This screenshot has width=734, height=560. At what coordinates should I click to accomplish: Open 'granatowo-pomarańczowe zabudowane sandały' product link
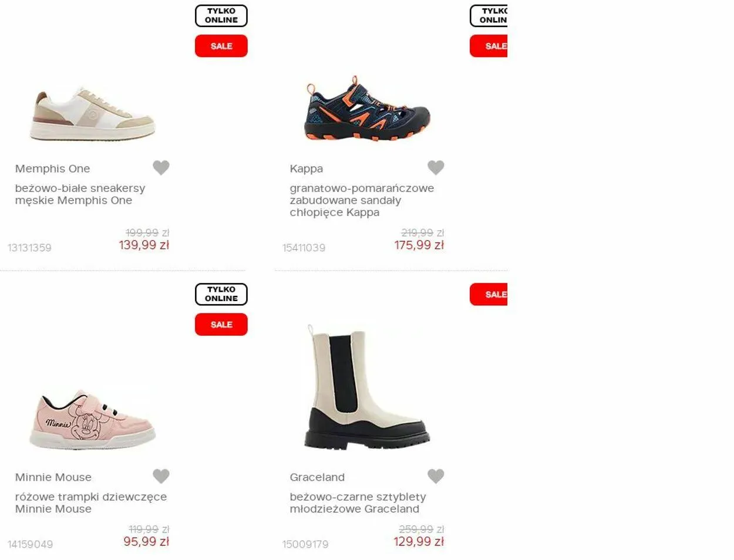click(x=362, y=200)
